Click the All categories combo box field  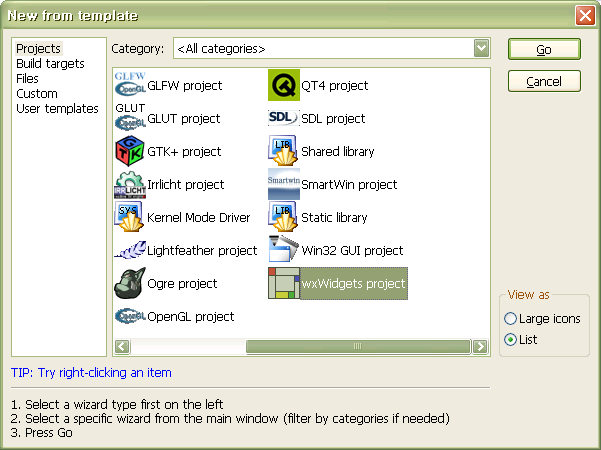click(x=332, y=48)
